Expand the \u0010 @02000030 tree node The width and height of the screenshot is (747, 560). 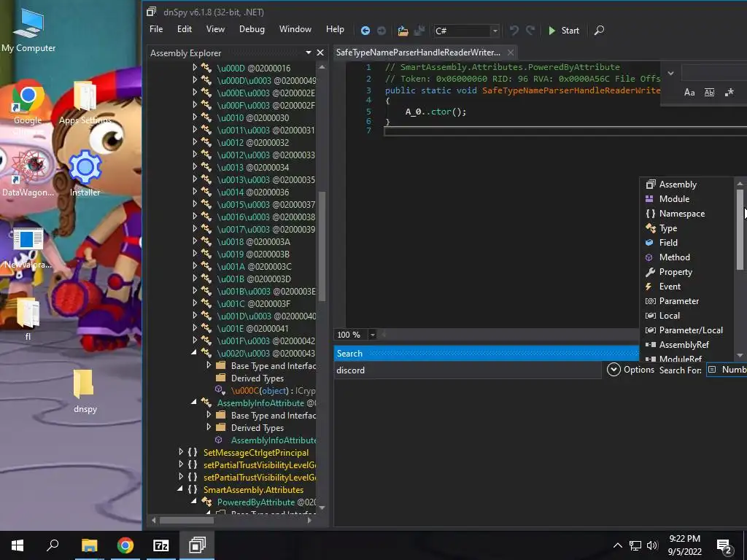194,117
